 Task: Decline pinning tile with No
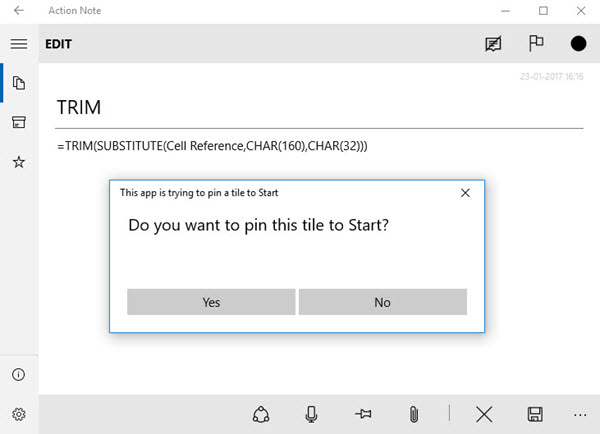tap(383, 302)
